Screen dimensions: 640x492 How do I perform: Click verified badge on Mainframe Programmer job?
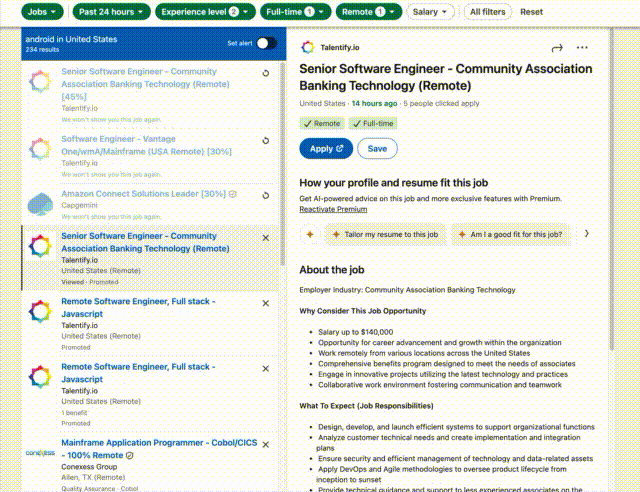coord(129,455)
